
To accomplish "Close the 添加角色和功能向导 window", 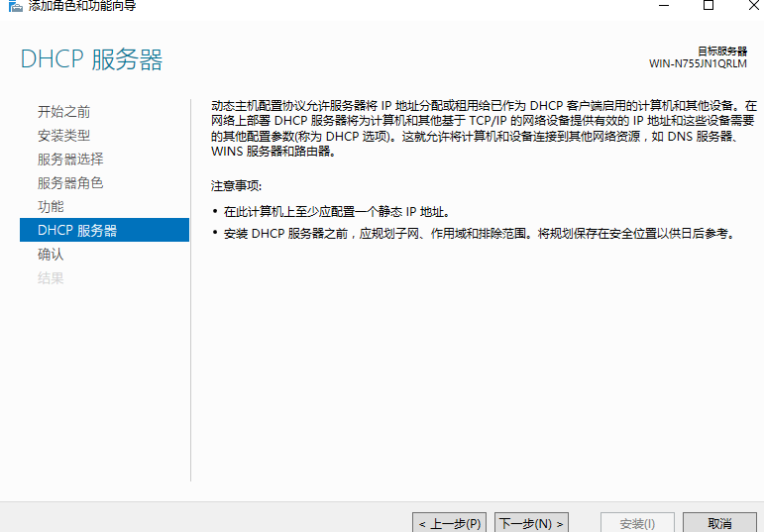I will (x=753, y=5).
